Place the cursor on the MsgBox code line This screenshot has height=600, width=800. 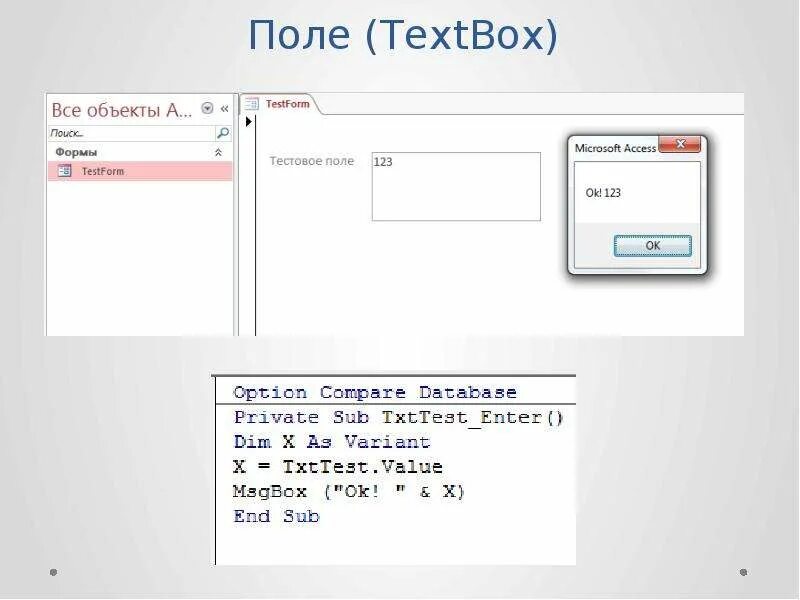[349, 491]
